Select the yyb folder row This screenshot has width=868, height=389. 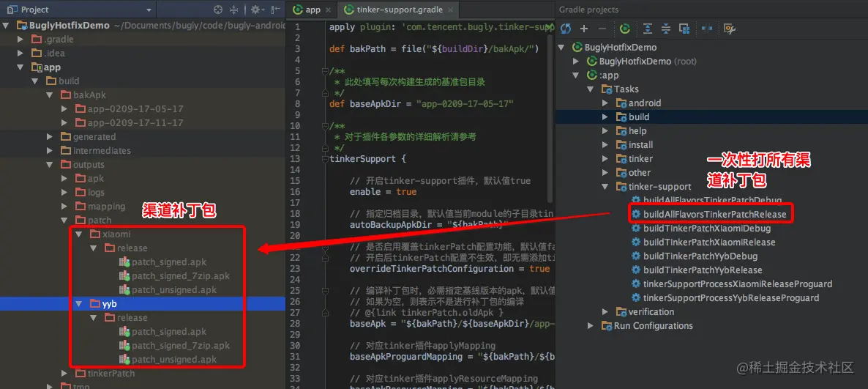143,304
